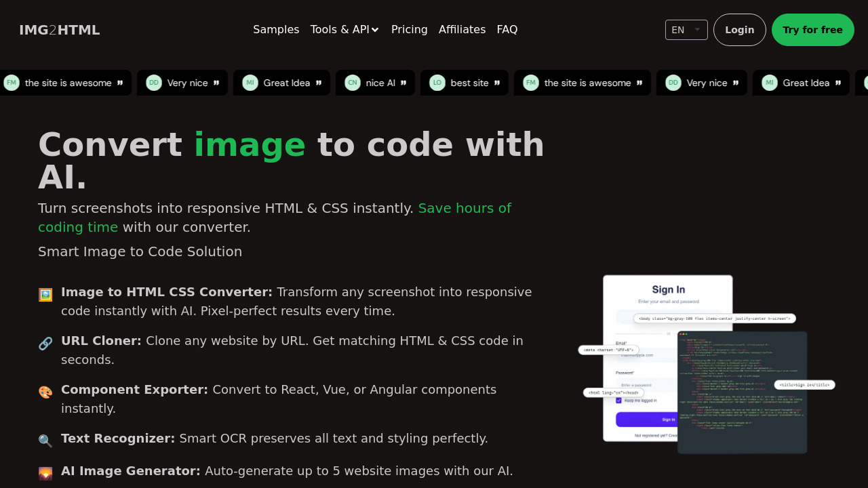Click the LO avatar on the best site badge
The width and height of the screenshot is (868, 488).
click(x=437, y=82)
